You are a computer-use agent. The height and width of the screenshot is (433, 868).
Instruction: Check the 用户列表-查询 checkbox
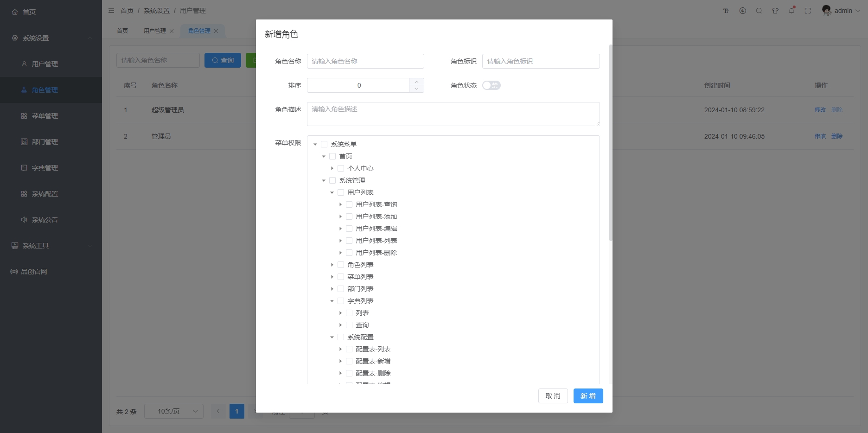pyautogui.click(x=349, y=204)
